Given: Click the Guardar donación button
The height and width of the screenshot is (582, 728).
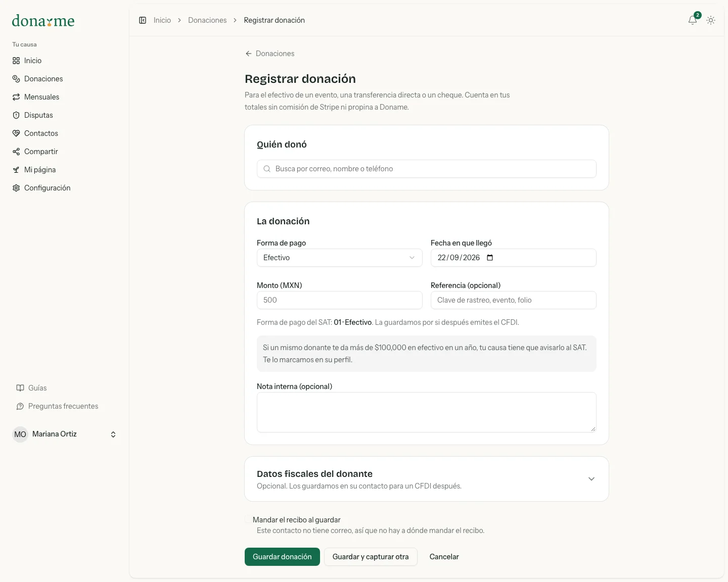Looking at the screenshot, I should tap(282, 557).
